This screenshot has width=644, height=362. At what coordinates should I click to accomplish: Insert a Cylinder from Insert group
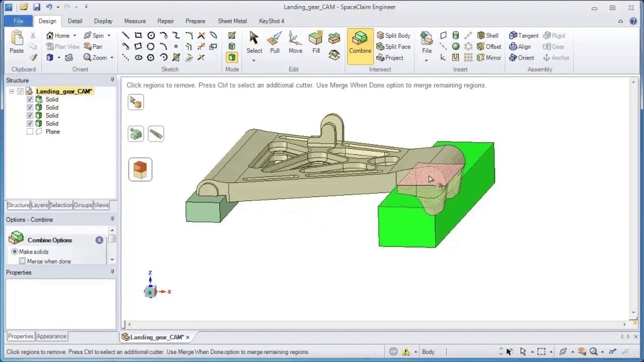coord(456,36)
